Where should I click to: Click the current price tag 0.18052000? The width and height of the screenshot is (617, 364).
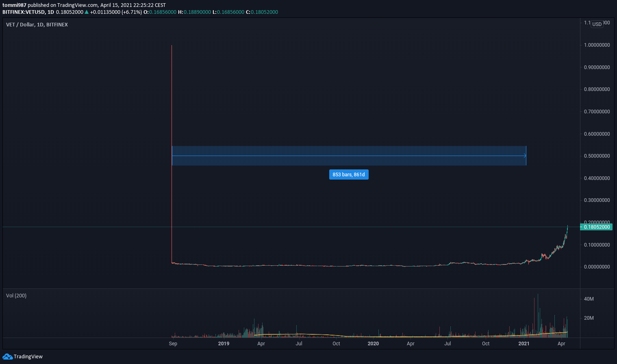pyautogui.click(x=597, y=227)
